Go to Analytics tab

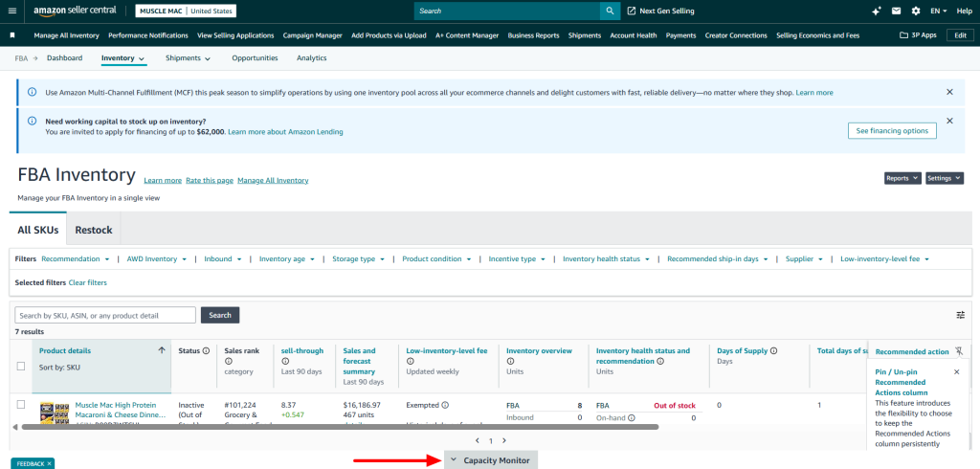pos(311,58)
